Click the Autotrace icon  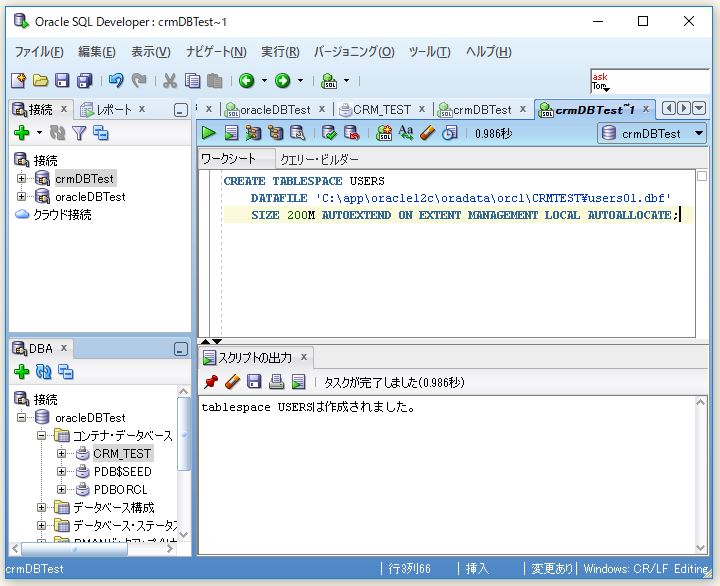point(276,133)
